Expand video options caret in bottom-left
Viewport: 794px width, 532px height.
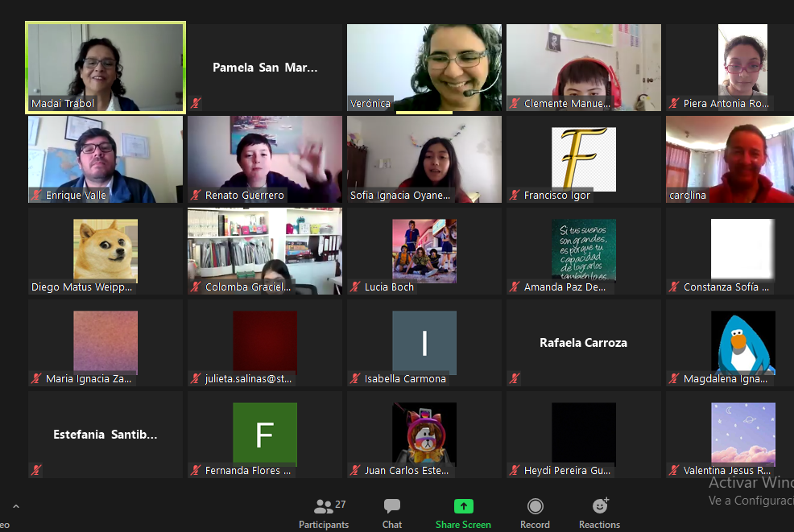pyautogui.click(x=15, y=507)
